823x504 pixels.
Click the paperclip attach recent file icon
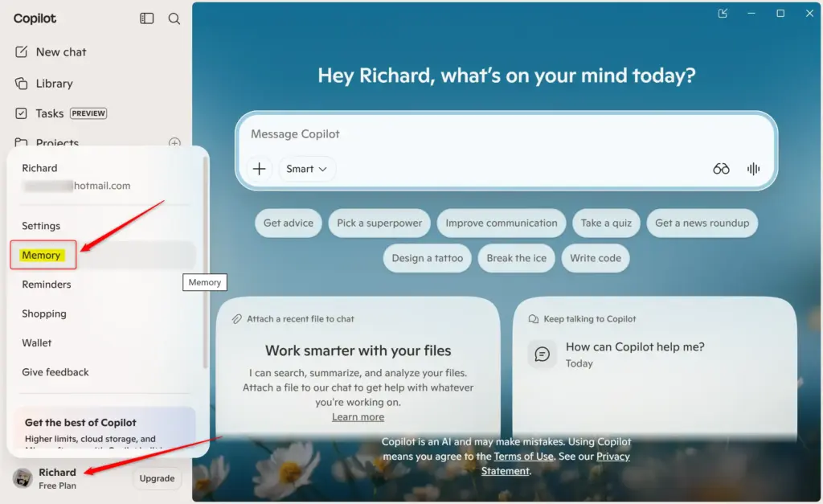click(237, 318)
